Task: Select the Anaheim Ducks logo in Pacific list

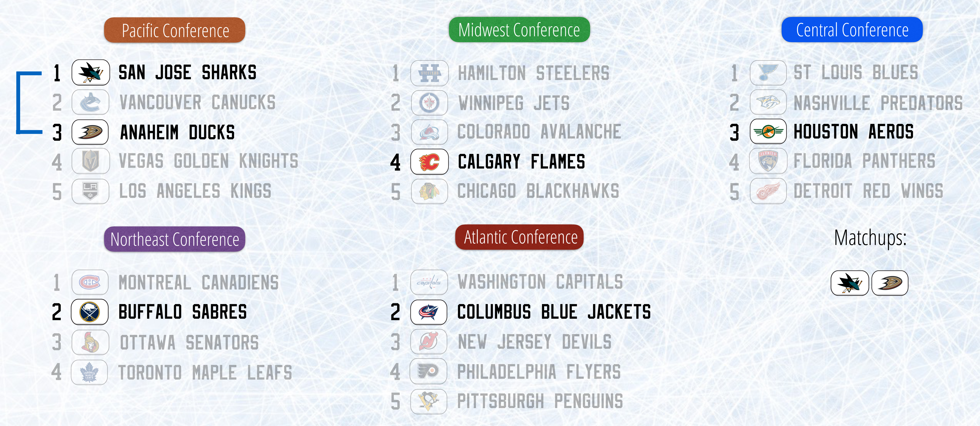Action: point(90,132)
